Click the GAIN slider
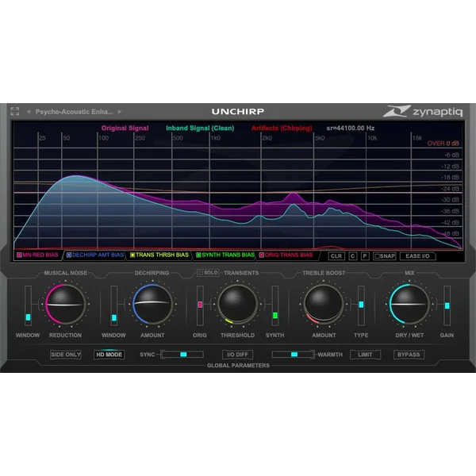476x476 pixels. [447, 305]
